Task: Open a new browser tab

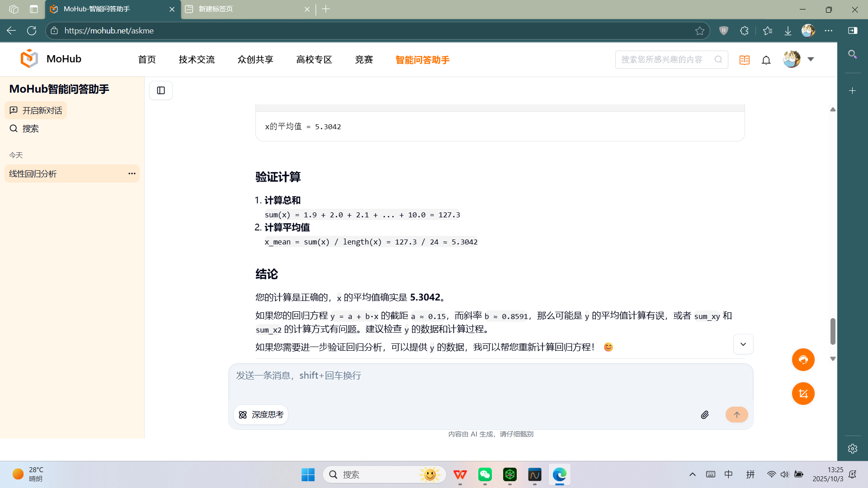Action: [326, 9]
